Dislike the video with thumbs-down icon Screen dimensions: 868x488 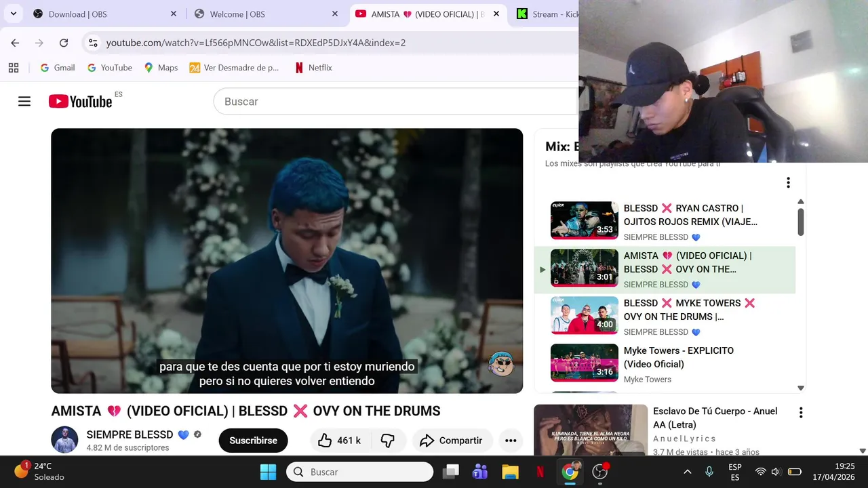[x=388, y=441]
